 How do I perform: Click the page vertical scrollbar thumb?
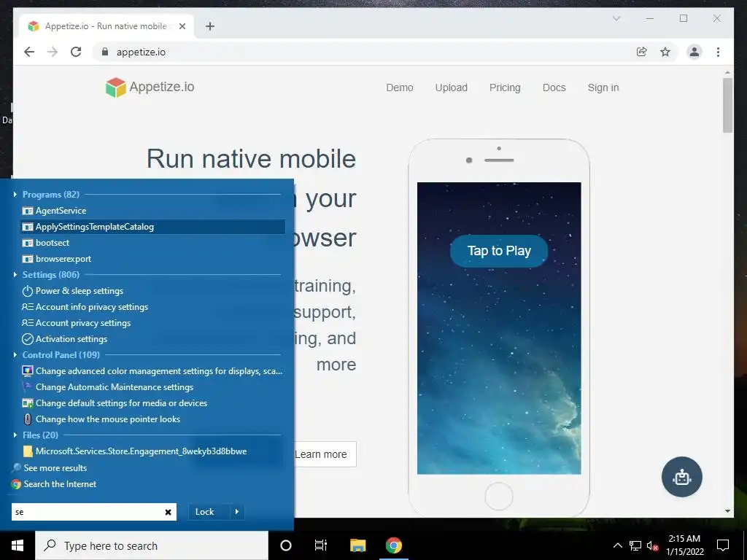click(727, 105)
